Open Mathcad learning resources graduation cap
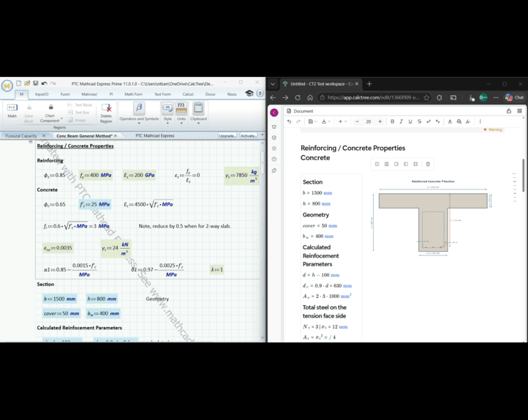Viewport: 528px width, 420px height. point(249,94)
